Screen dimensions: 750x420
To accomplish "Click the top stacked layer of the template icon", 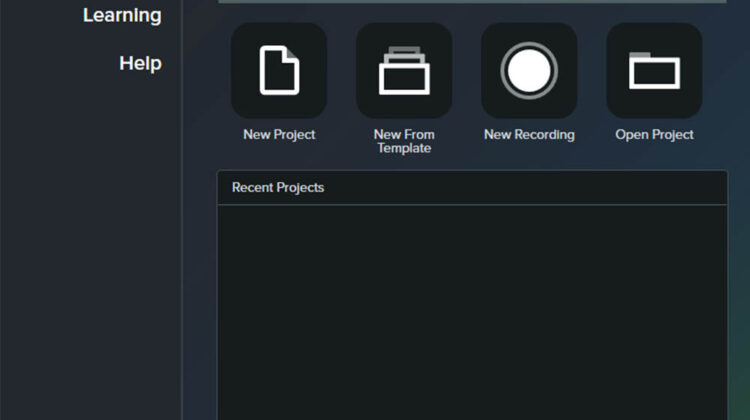I will pyautogui.click(x=404, y=51).
